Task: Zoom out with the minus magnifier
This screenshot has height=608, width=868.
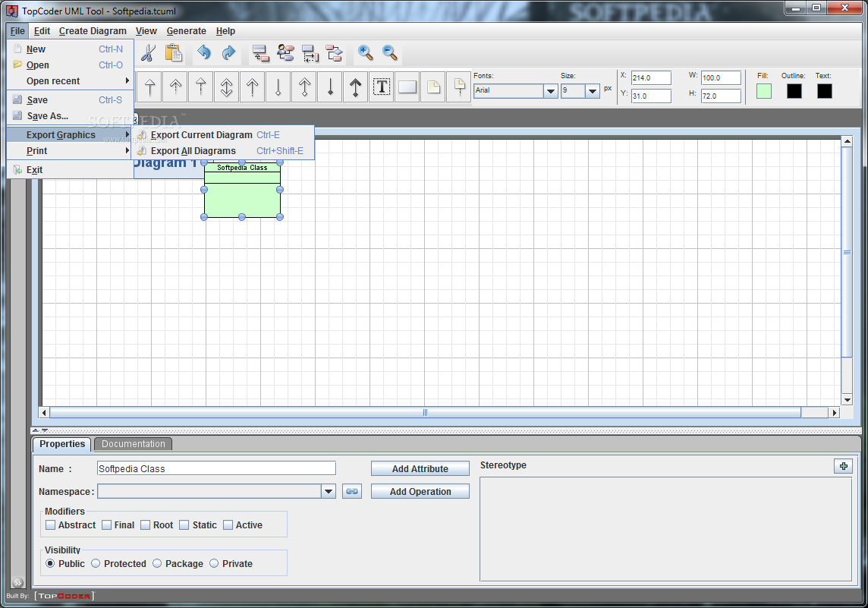Action: pyautogui.click(x=390, y=52)
